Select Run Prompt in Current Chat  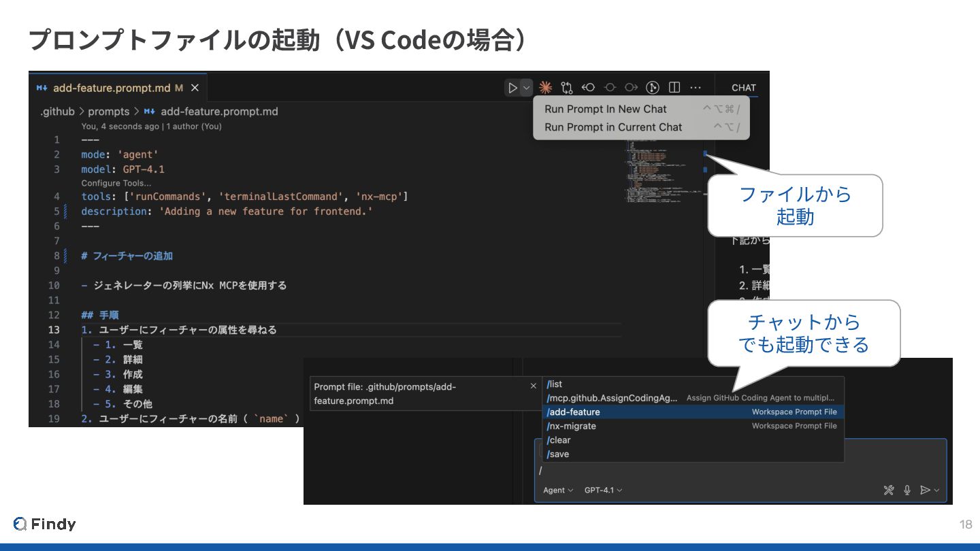pyautogui.click(x=641, y=127)
